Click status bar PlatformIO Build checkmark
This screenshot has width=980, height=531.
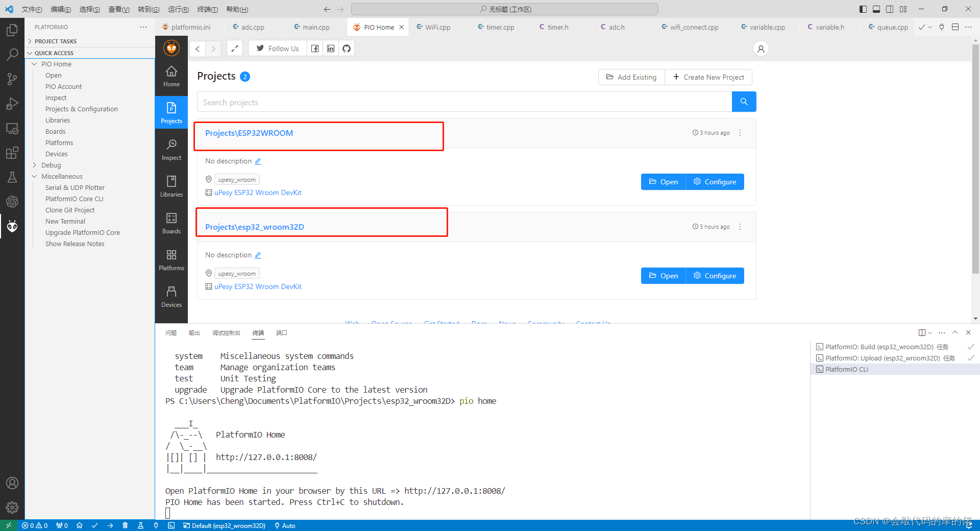(94, 525)
